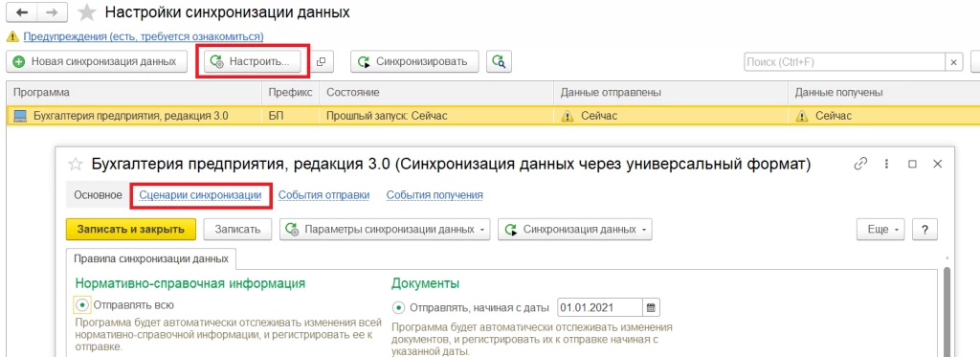Click the БП prefix cell
Viewport: 980px width, 357px height.
(290, 115)
